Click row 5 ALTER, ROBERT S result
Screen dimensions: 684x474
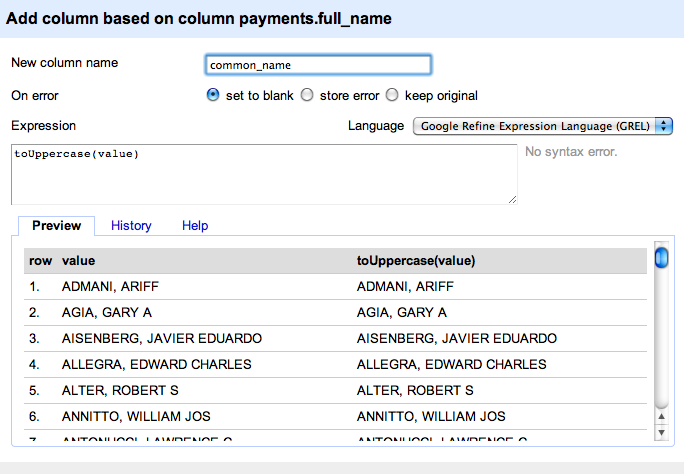coord(415,390)
